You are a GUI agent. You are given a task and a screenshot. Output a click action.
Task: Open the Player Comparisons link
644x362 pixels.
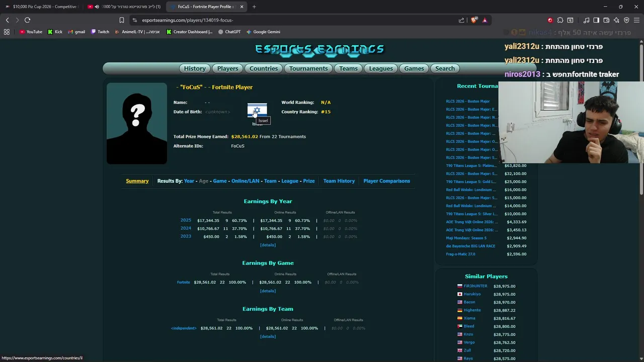click(386, 181)
